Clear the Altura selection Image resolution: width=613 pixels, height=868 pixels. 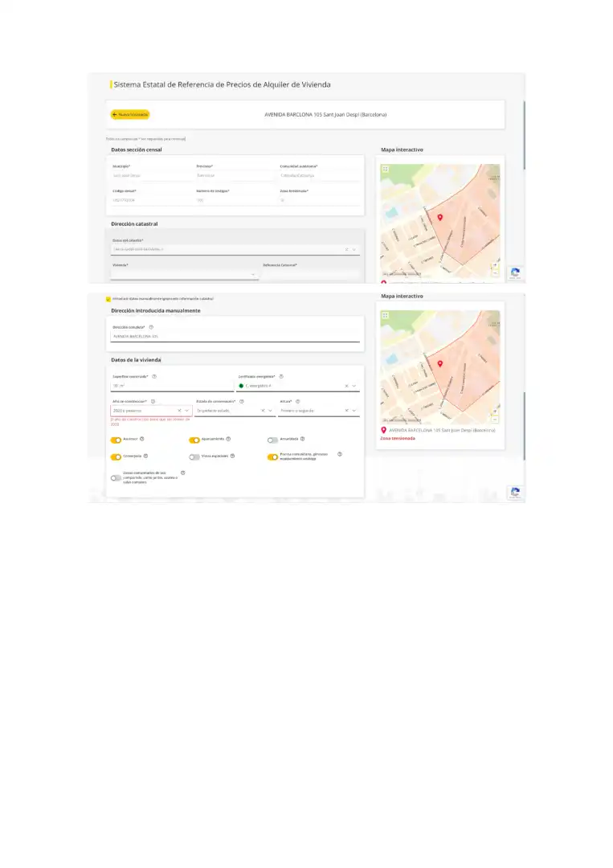(347, 411)
